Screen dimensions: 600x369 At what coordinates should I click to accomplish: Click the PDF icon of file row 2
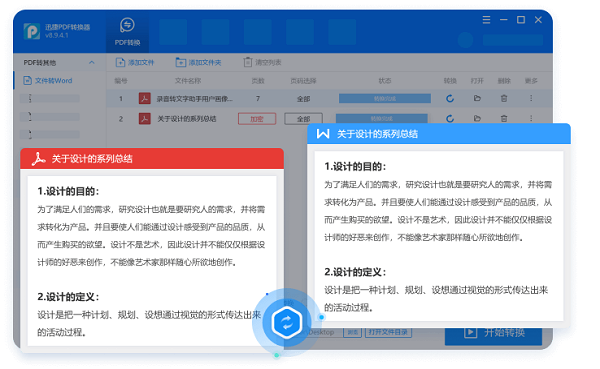coord(144,119)
